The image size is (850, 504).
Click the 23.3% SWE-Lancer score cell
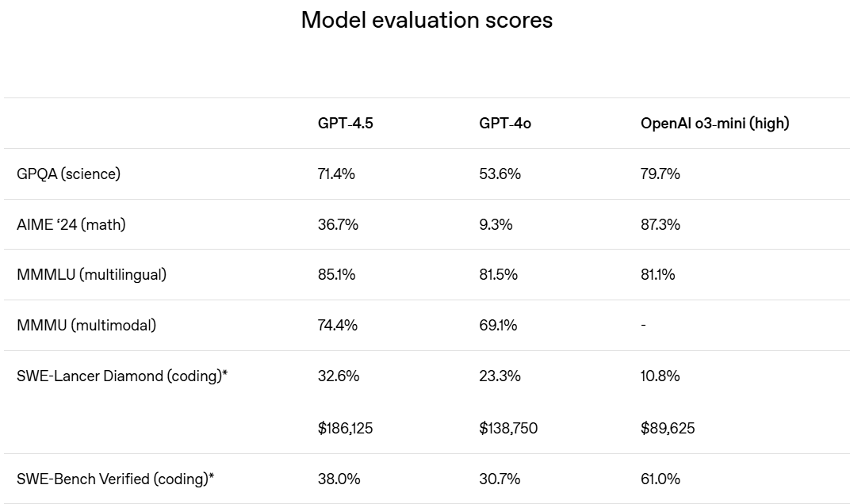point(500,376)
